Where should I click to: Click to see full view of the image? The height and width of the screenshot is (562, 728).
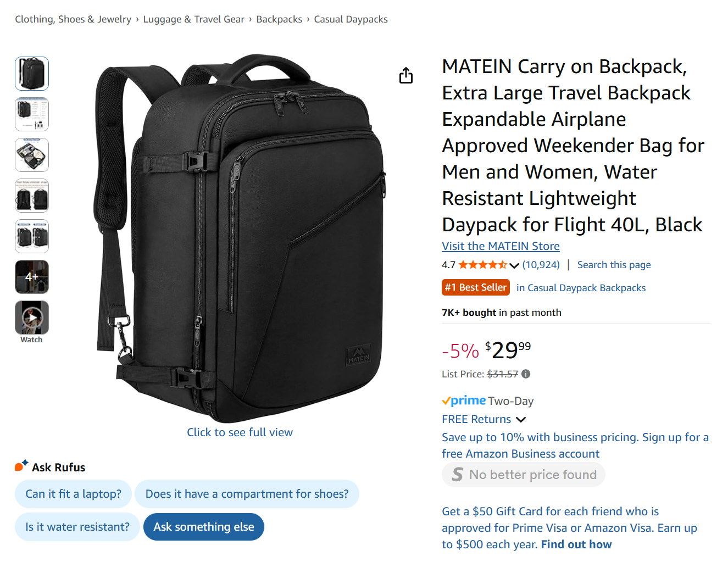(x=240, y=432)
